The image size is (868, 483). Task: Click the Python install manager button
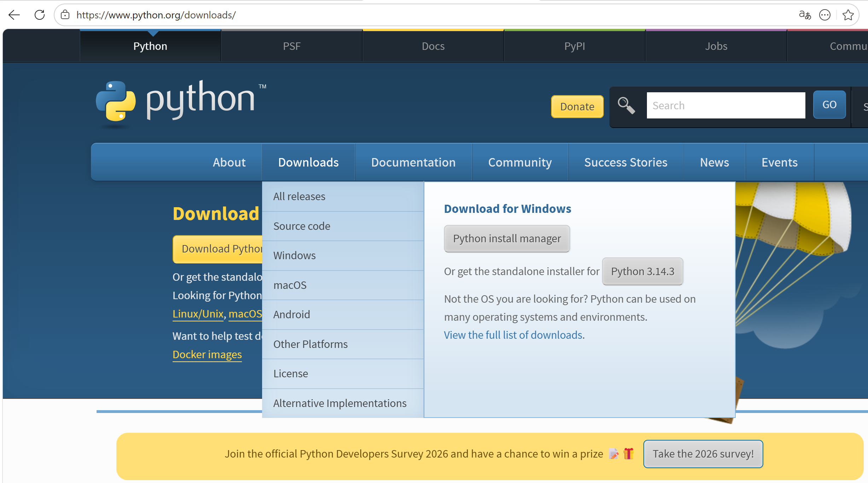coord(507,239)
